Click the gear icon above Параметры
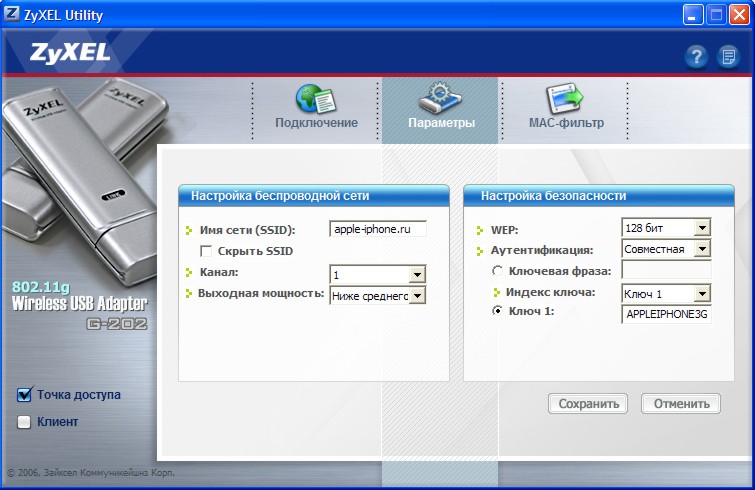The image size is (755, 490). coord(440,98)
